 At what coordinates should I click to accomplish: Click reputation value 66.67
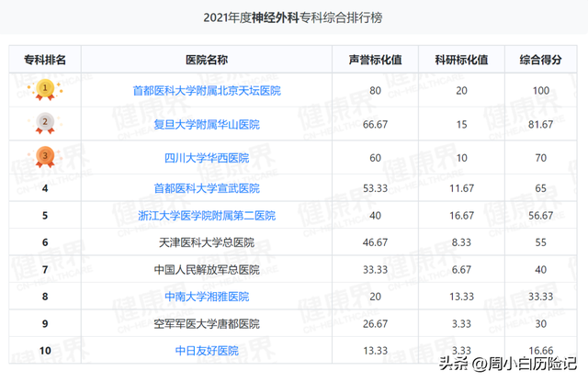375,125
